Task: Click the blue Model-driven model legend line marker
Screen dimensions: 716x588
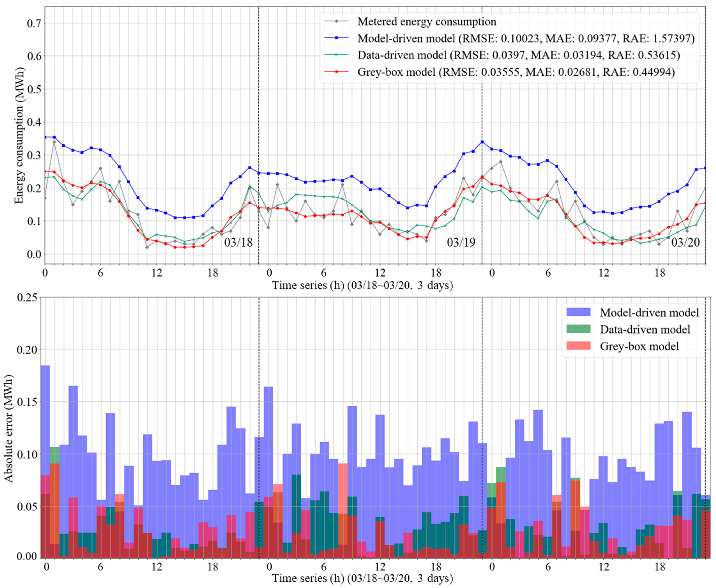Action: (336, 38)
